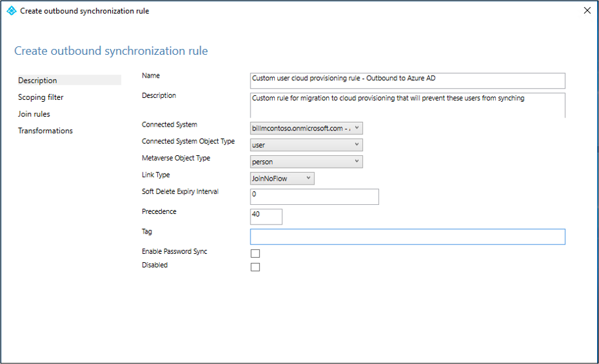The image size is (599, 364).
Task: Expand the Connected System Object Type dropdown
Action: [307, 145]
